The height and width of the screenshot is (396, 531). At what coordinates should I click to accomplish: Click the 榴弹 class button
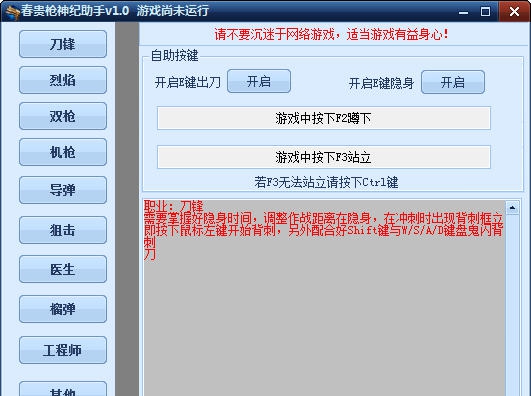click(63, 309)
